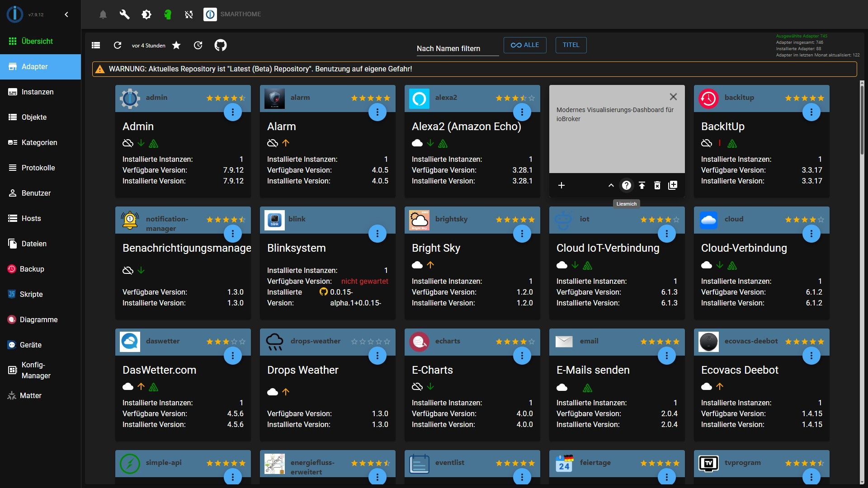Delete adapter with trash icon
This screenshot has height=488, width=868.
click(657, 185)
